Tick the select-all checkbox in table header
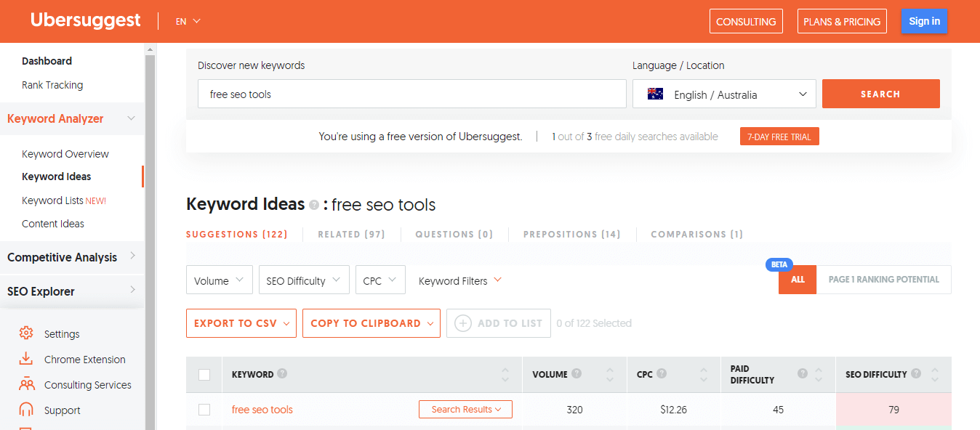 (204, 375)
